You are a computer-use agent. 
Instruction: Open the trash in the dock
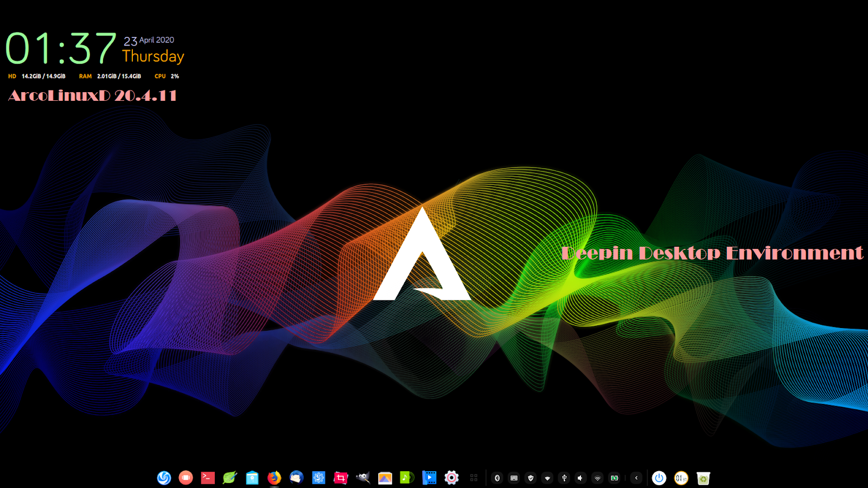pyautogui.click(x=704, y=478)
